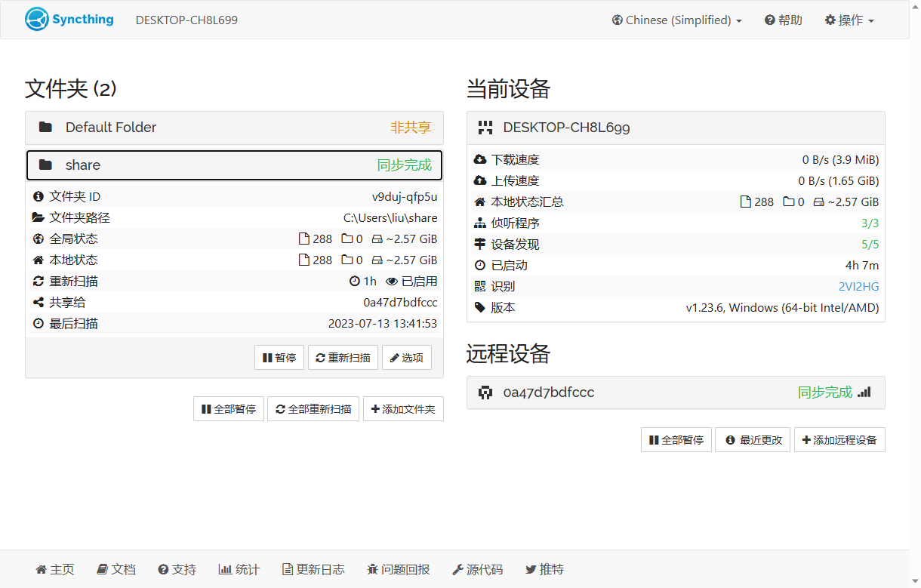Open the 支持 footer link
The image size is (921, 588).
(177, 570)
